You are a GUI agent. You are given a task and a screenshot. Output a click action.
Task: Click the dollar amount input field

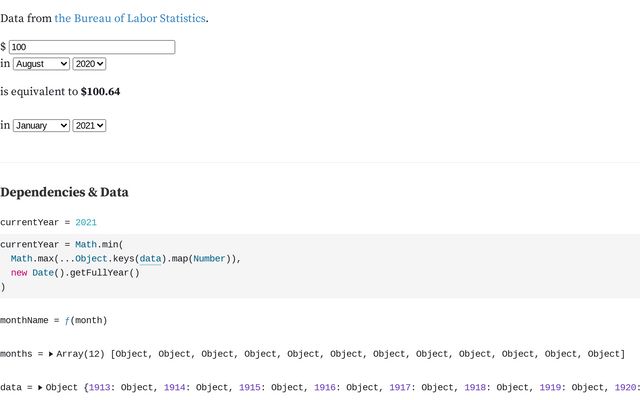(92, 47)
